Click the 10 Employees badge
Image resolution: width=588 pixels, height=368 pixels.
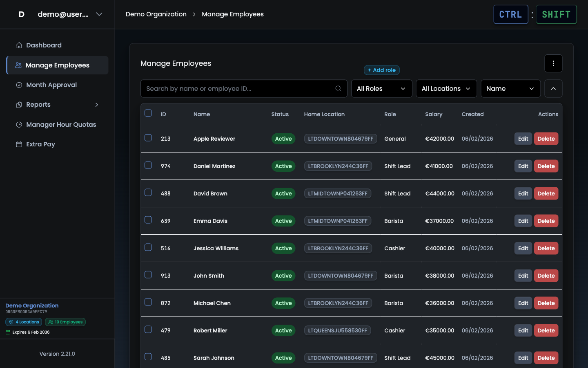tap(65, 322)
